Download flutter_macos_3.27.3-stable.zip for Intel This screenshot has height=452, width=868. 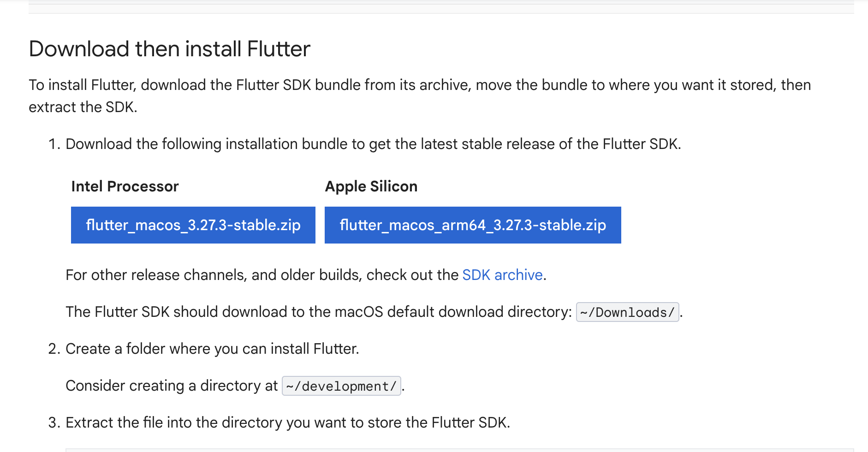(x=193, y=225)
